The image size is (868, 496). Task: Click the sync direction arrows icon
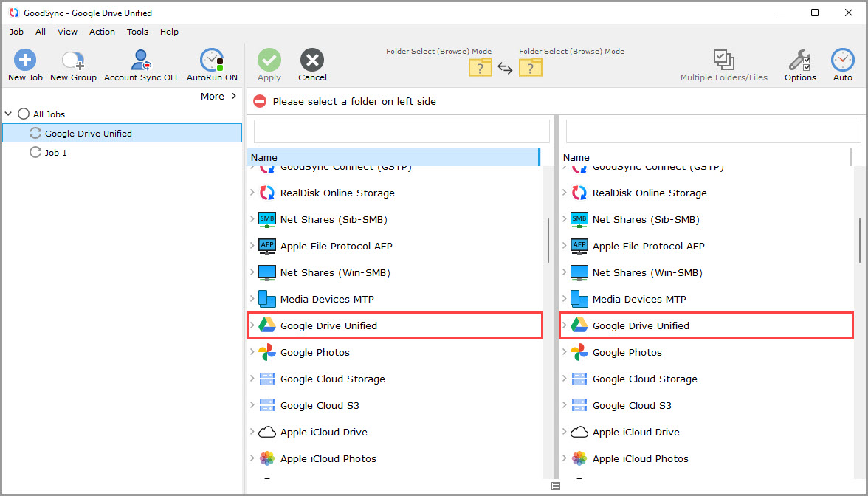505,68
